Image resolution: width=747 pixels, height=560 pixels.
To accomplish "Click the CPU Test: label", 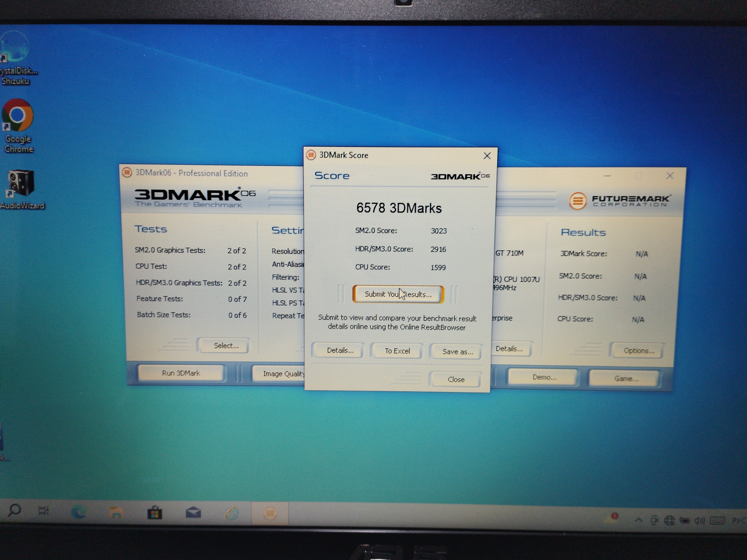I will click(151, 266).
